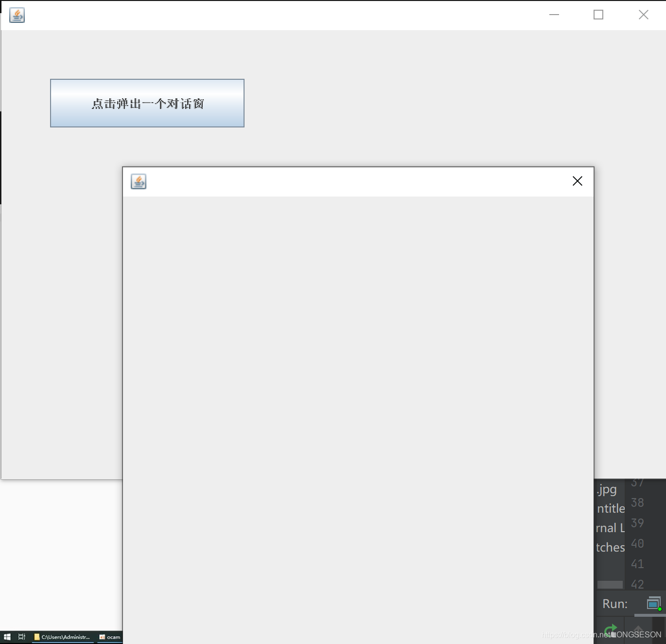
Task: Select the 'tches' item in IDE project tree
Action: [x=611, y=547]
